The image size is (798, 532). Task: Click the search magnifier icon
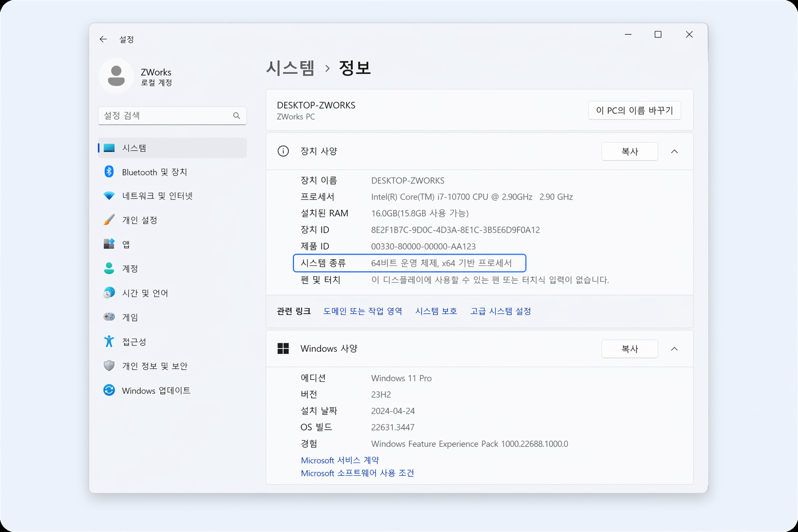pos(236,115)
